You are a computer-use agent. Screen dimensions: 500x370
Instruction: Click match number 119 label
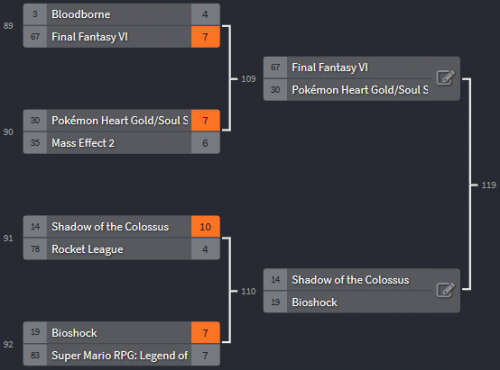(489, 185)
